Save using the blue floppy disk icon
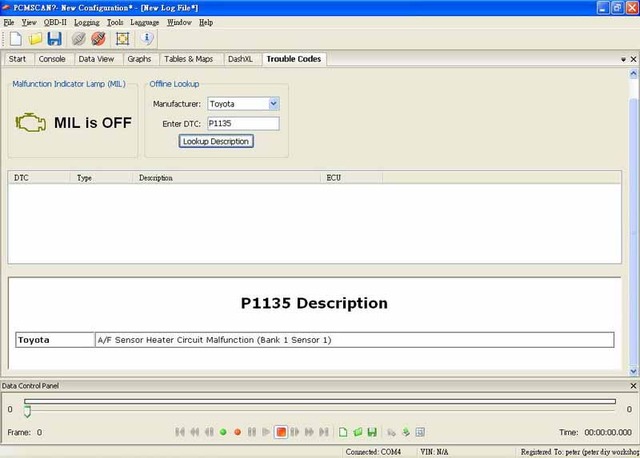 click(54, 39)
